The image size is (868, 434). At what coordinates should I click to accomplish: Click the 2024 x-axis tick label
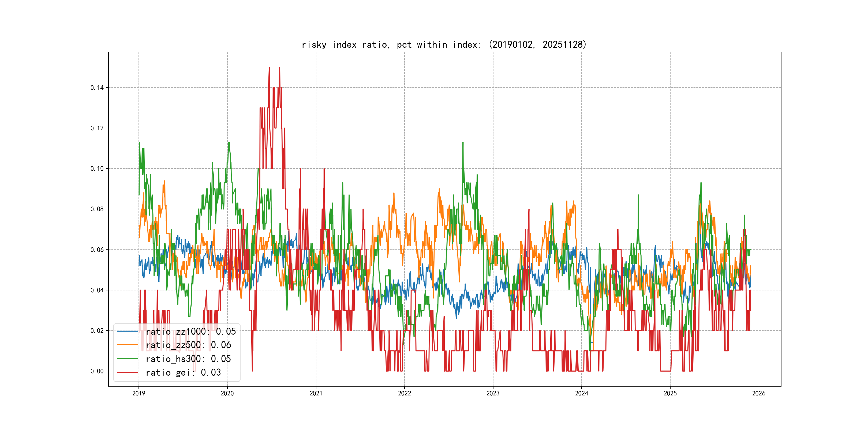[x=582, y=393]
